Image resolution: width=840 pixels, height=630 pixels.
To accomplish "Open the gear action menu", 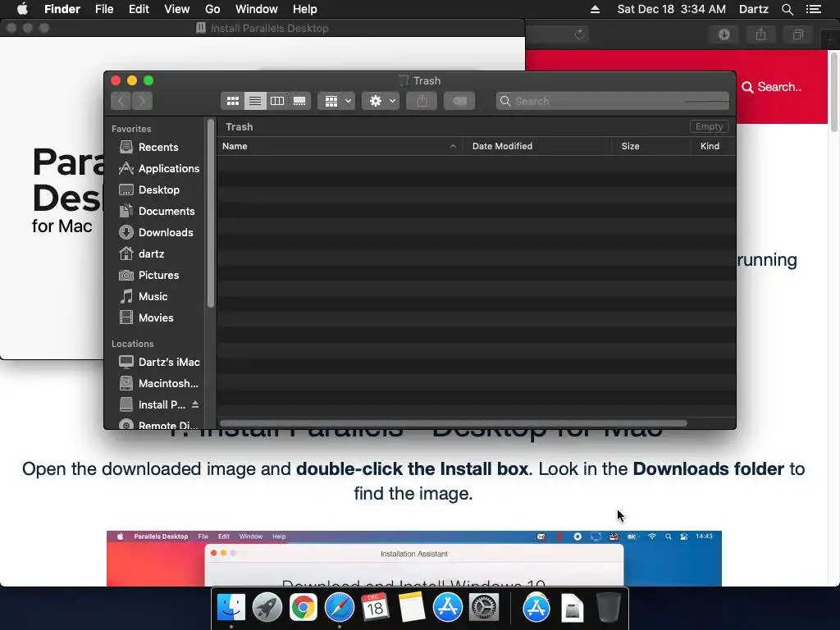I will (x=381, y=101).
